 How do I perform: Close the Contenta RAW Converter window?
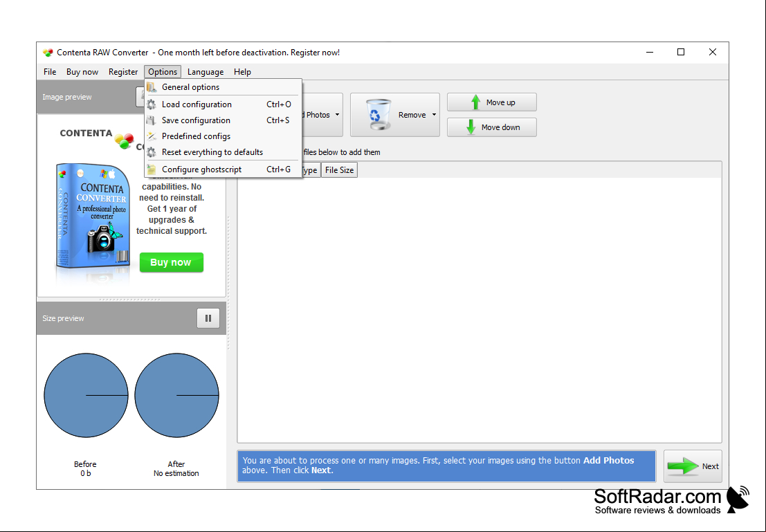713,53
